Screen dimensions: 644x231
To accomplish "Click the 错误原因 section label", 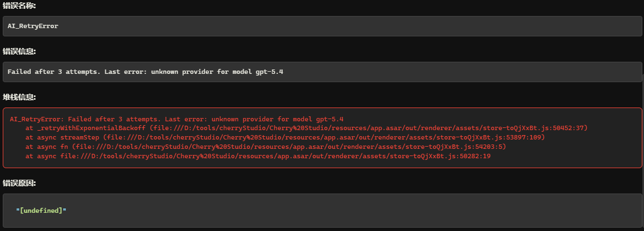I will click(19, 183).
